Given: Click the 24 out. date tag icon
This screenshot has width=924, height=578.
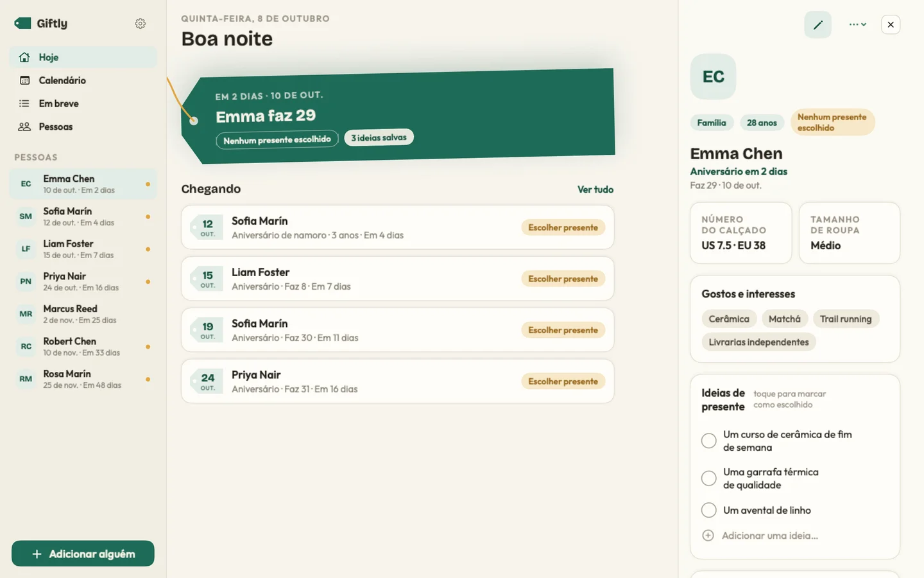Looking at the screenshot, I should pyautogui.click(x=207, y=381).
